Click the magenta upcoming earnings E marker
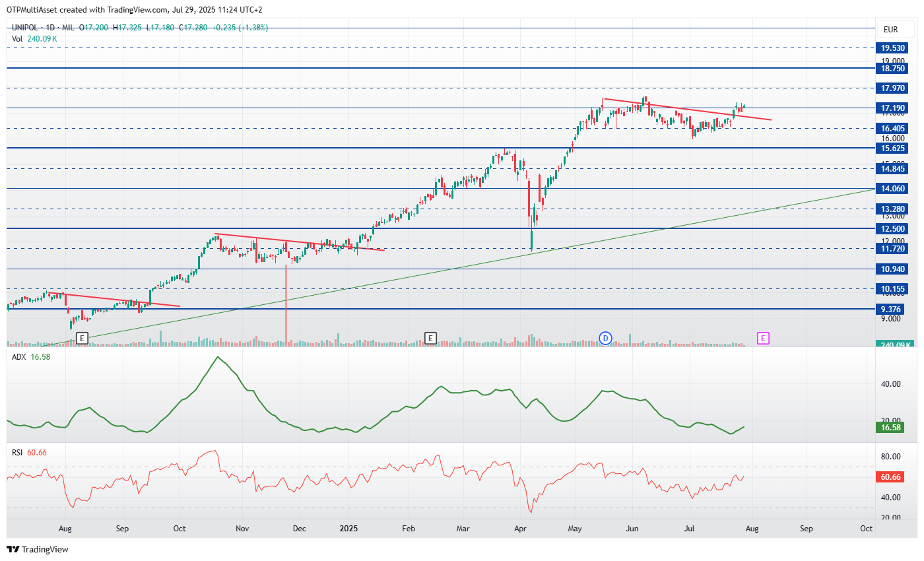924x561 pixels. pos(763,339)
